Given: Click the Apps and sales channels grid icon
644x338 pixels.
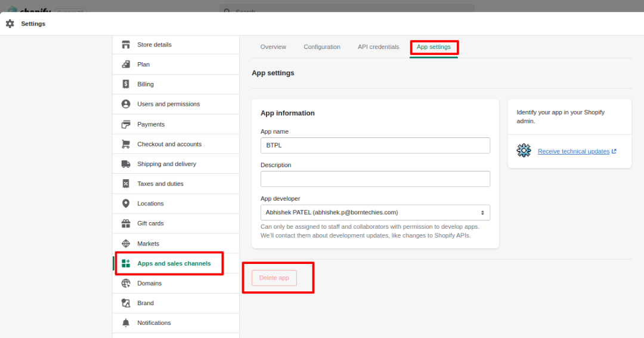Looking at the screenshot, I should pyautogui.click(x=126, y=263).
